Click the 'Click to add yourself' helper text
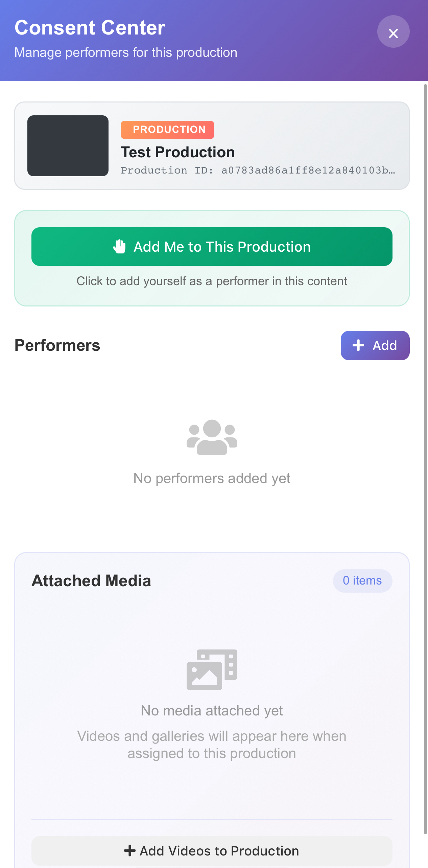Screen dimensions: 428x868 pos(212,281)
